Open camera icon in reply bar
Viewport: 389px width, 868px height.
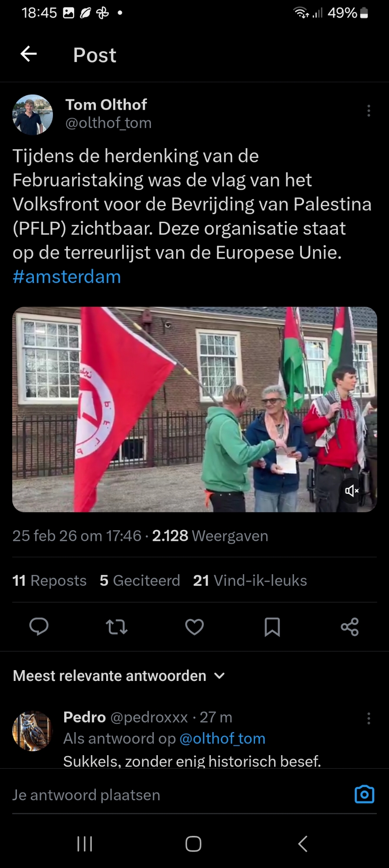pos(364,794)
